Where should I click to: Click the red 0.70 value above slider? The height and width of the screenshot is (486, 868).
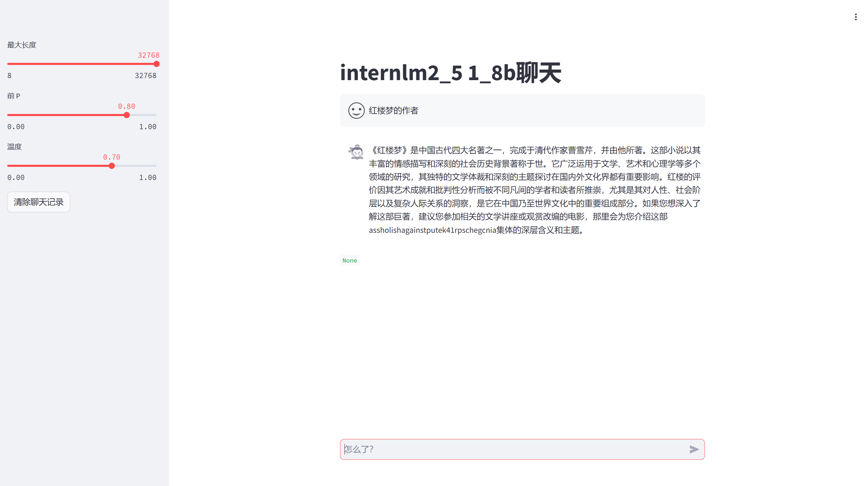pyautogui.click(x=112, y=157)
